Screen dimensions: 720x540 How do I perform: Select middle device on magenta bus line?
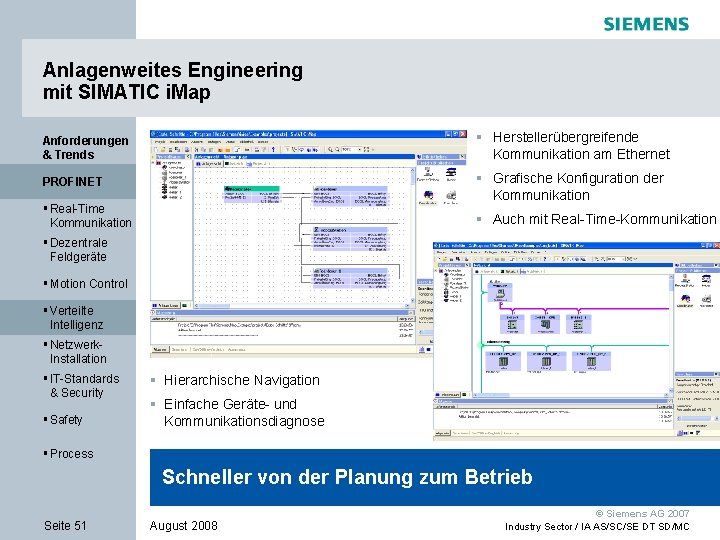click(x=545, y=324)
